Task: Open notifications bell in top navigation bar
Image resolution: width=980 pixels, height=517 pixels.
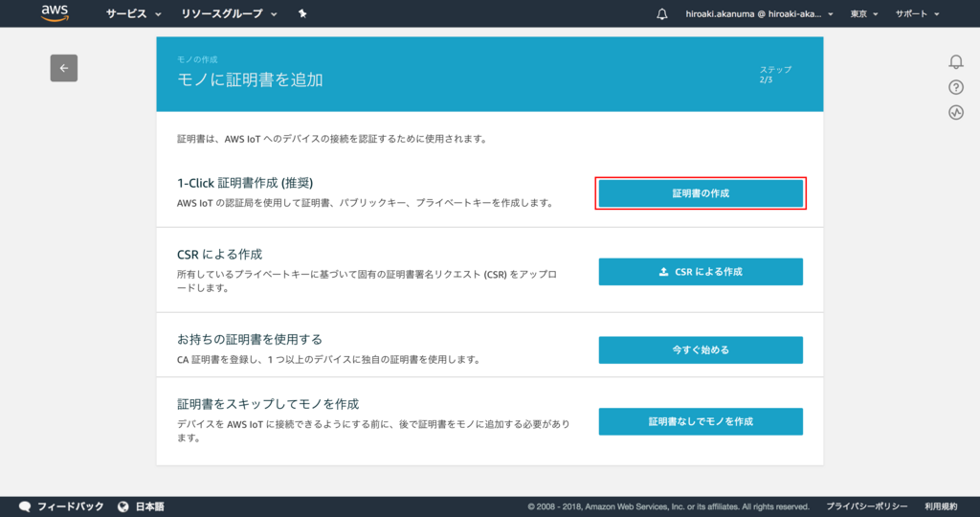Action: click(662, 13)
